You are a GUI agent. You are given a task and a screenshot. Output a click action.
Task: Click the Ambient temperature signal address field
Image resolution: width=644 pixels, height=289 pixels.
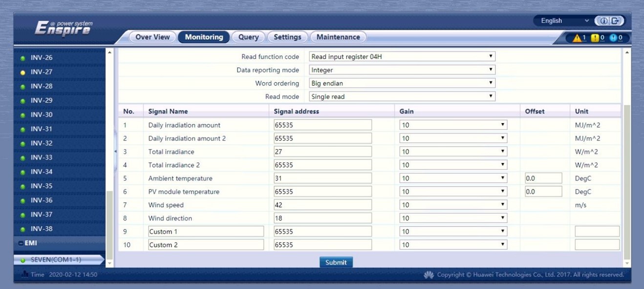pyautogui.click(x=323, y=179)
